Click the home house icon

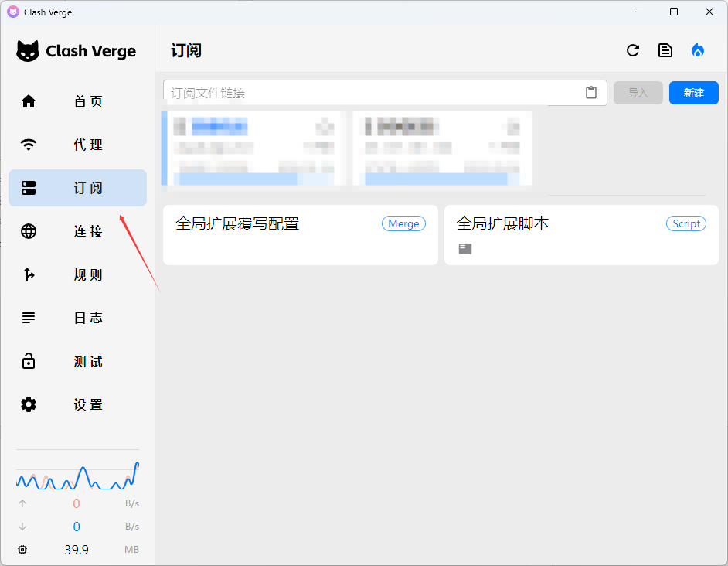click(29, 101)
